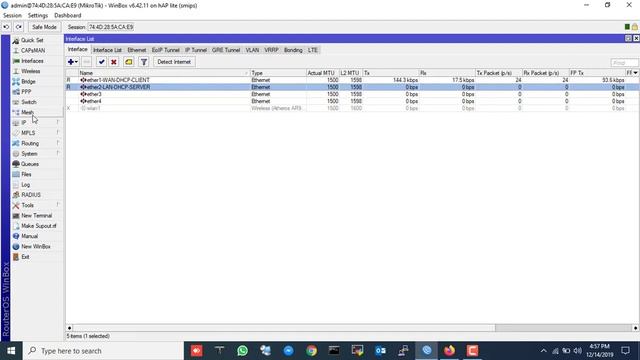Viewport: 640px width, 360px height.
Task: Sort by Type column header
Action: pos(278,73)
